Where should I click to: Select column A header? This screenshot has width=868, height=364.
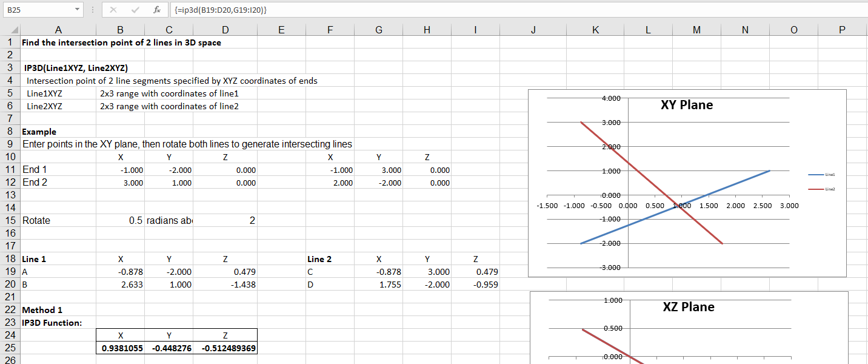click(58, 30)
